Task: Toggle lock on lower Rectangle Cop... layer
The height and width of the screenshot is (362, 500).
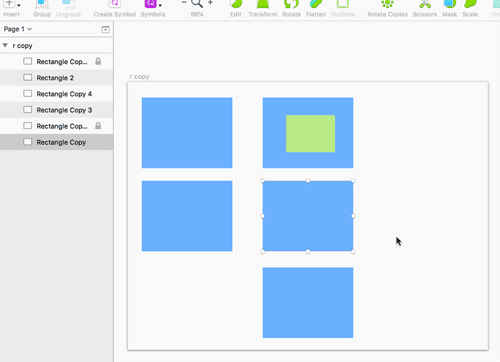Action: click(x=98, y=126)
